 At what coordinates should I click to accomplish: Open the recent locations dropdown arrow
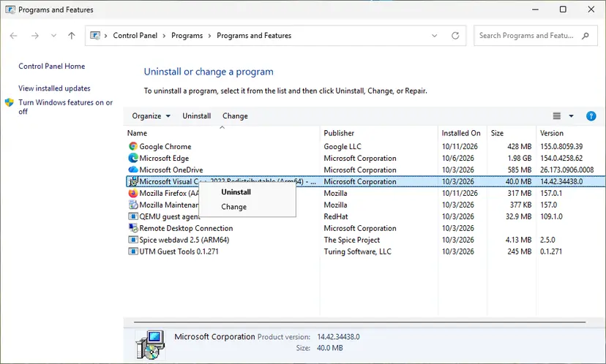point(53,36)
